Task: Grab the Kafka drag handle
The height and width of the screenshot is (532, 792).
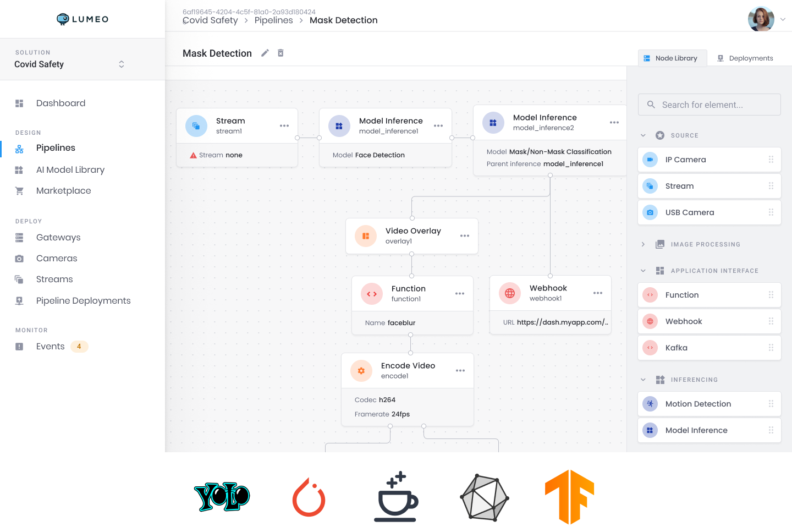Action: coord(771,348)
